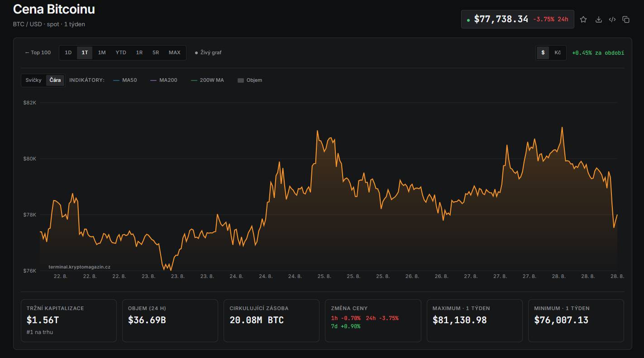Go back to Top 100 list

pyautogui.click(x=38, y=52)
